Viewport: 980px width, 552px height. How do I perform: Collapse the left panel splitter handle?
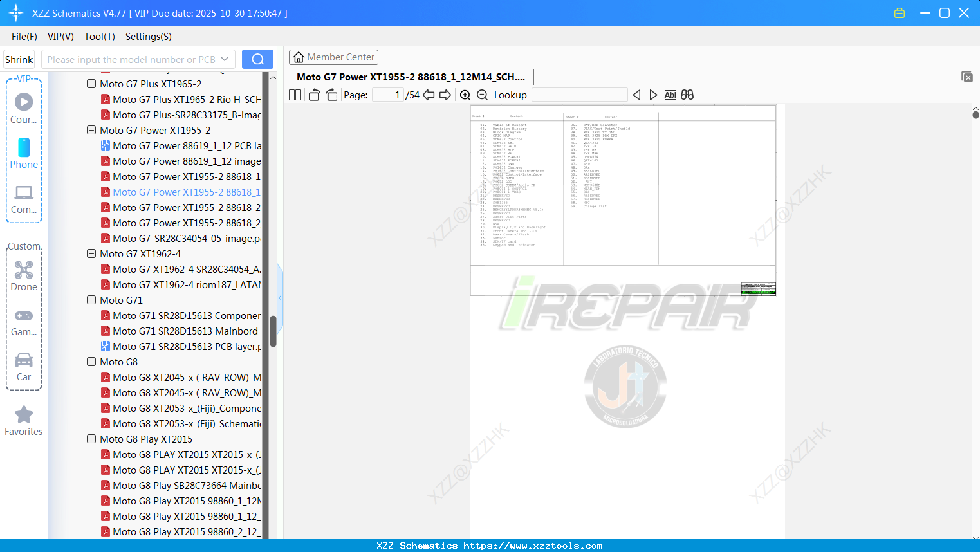click(280, 297)
